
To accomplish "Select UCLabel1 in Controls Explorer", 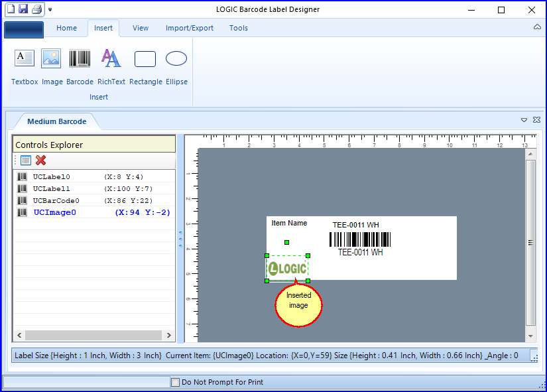I will [x=94, y=188].
